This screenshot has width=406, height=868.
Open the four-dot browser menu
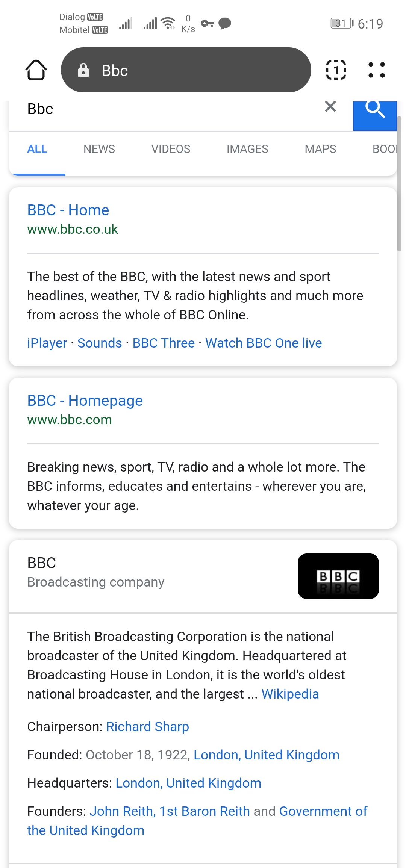click(376, 70)
